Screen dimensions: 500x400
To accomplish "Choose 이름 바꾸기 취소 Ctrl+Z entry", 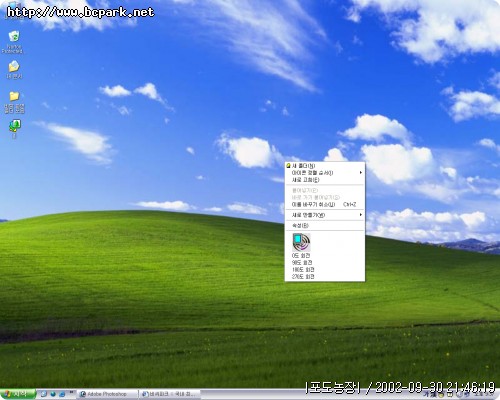I will [x=325, y=204].
